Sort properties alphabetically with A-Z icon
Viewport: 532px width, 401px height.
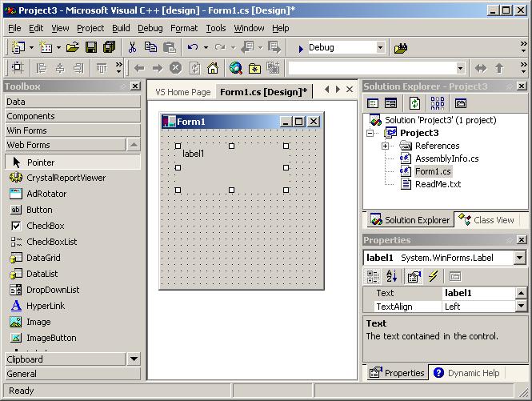click(x=391, y=276)
